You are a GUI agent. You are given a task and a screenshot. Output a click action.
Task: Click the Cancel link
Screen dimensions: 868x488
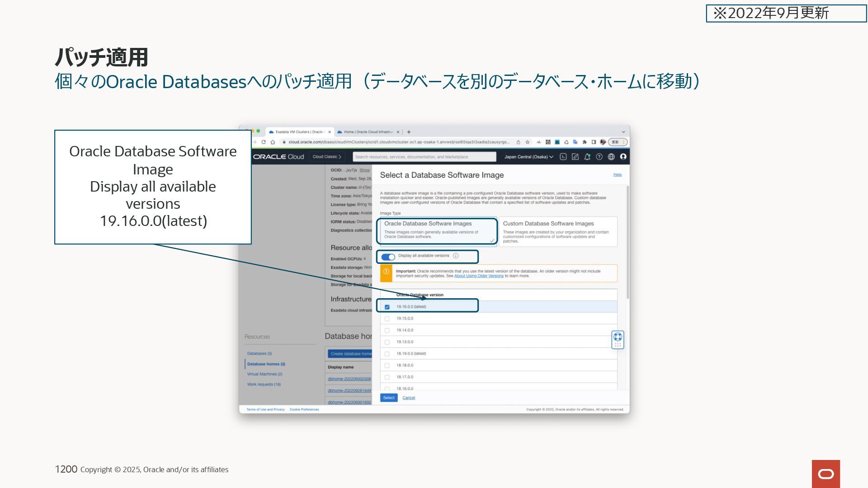(x=409, y=398)
